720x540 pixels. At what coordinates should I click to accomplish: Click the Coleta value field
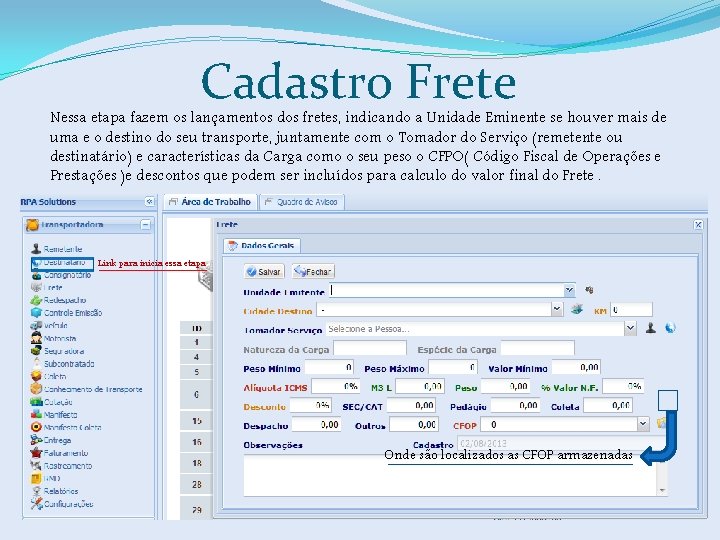[x=608, y=405]
